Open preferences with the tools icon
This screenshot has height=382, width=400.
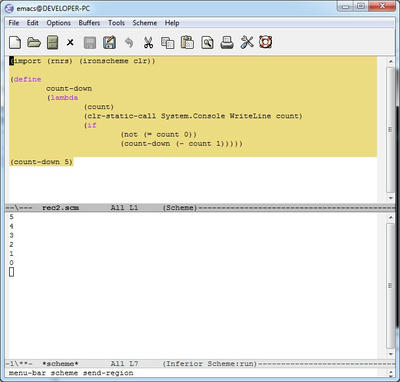pyautogui.click(x=247, y=42)
